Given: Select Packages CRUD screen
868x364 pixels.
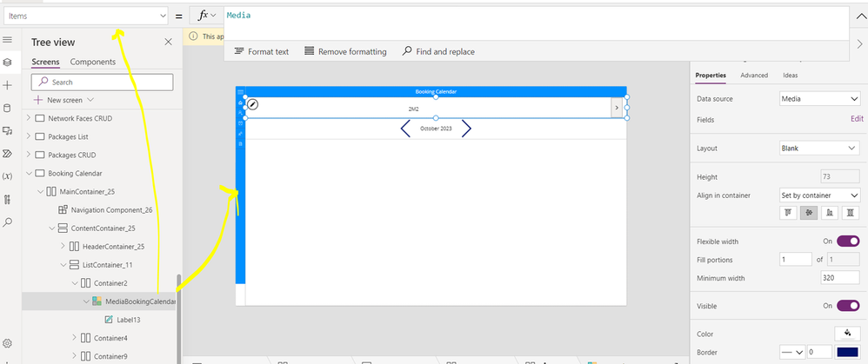Looking at the screenshot, I should [x=73, y=155].
